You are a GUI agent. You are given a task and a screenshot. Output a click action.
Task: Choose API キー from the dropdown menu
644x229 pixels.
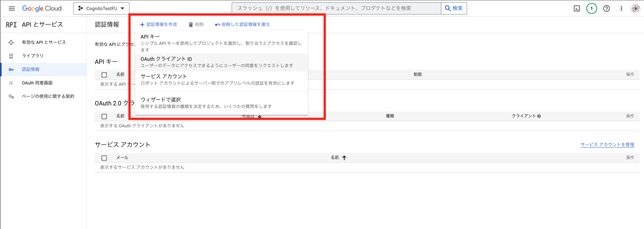click(x=222, y=43)
